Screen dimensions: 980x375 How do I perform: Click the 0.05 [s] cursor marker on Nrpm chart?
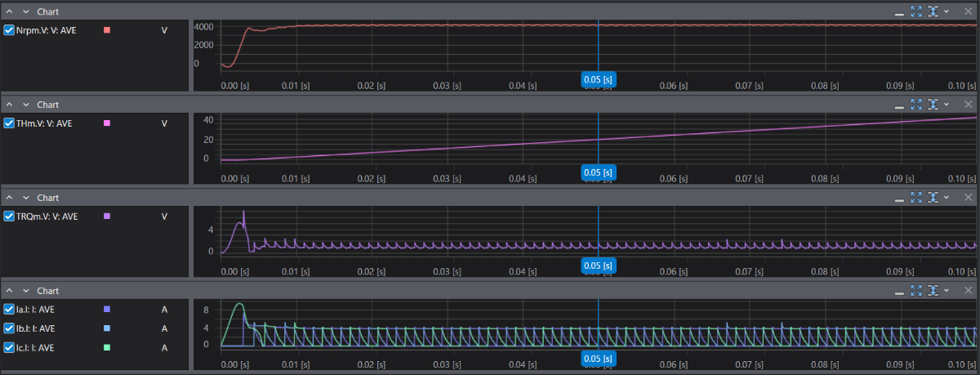point(598,80)
